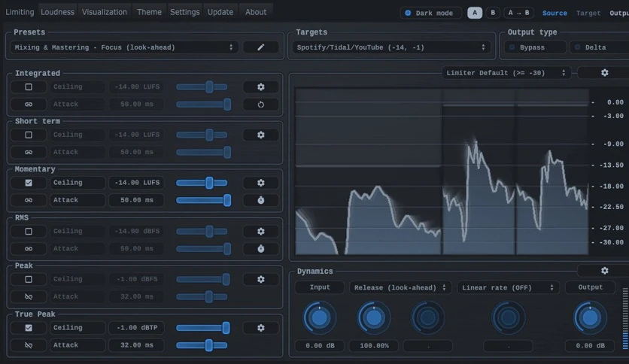
Task: Click the Input gain knob
Action: click(x=319, y=318)
